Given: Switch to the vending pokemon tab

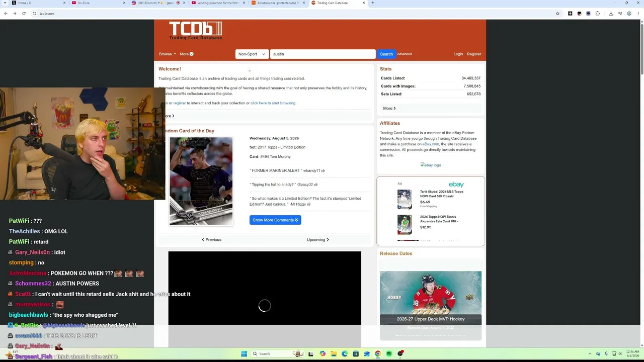Looking at the screenshot, I should [218, 3].
